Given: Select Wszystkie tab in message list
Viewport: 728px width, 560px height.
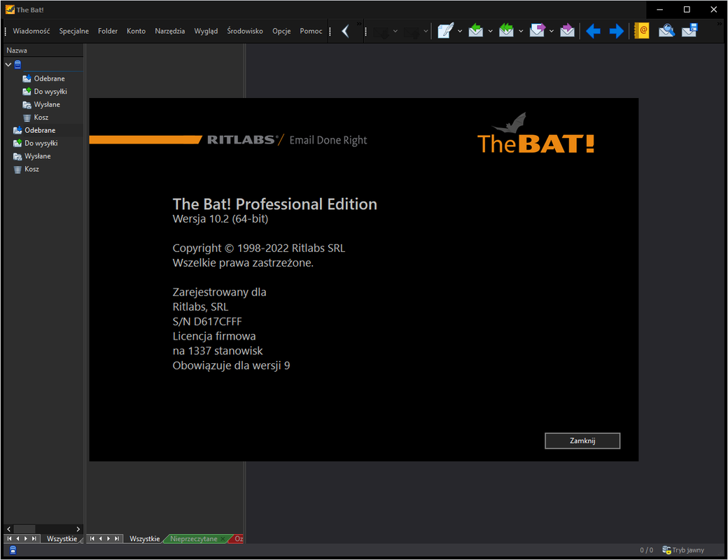Looking at the screenshot, I should 144,538.
